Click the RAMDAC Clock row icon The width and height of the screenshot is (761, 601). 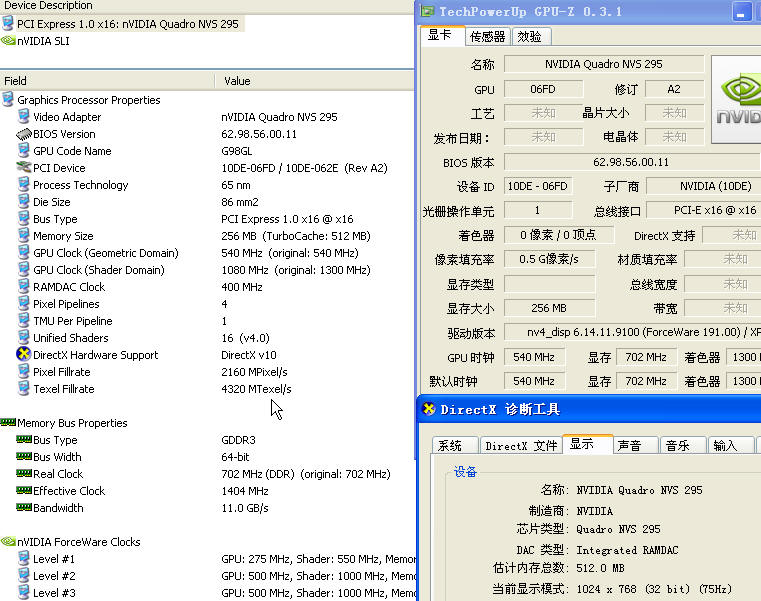23,286
